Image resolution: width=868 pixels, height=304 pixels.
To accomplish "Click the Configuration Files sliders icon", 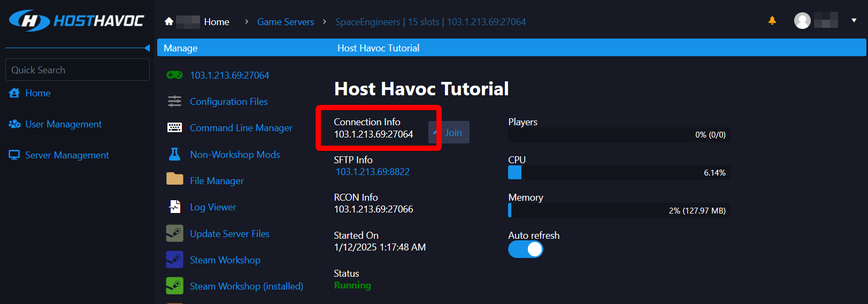I will pos(174,102).
